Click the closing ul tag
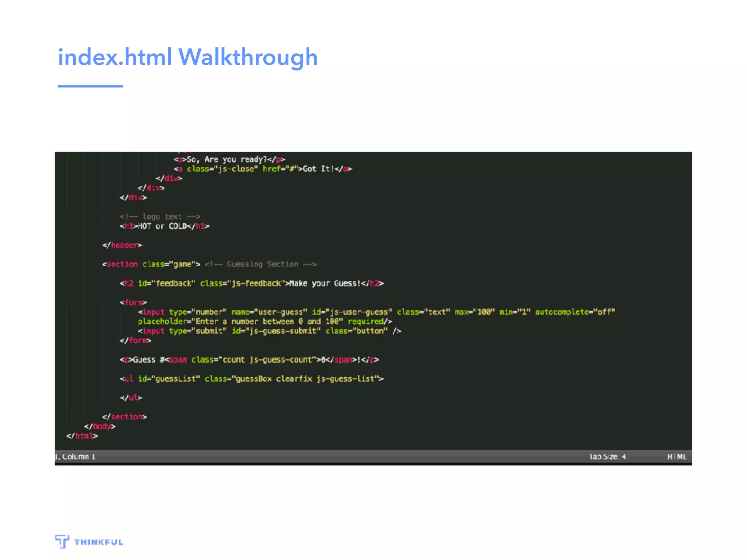Image resolution: width=747 pixels, height=560 pixels. click(x=131, y=397)
